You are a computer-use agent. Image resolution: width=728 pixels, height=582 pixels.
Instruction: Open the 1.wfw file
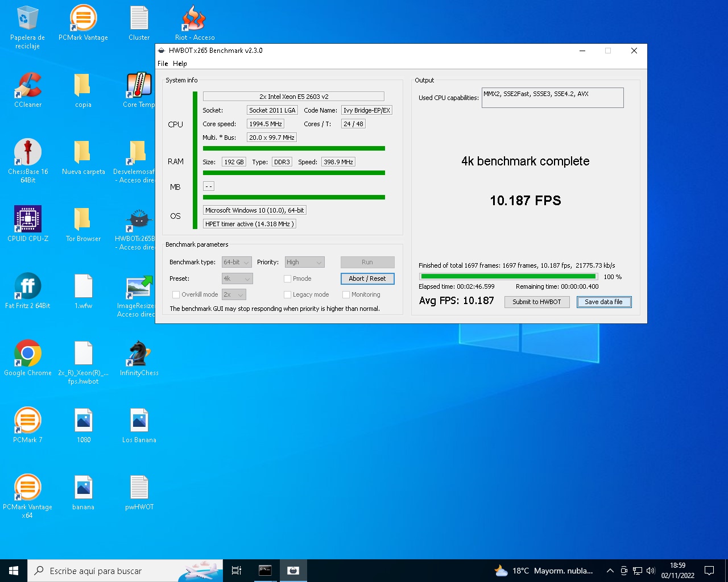83,292
